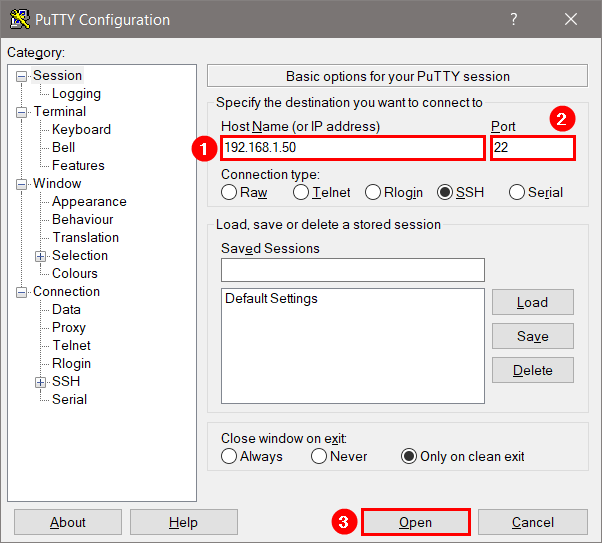The image size is (602, 543).
Task: Click the Cancel button
Action: (533, 522)
